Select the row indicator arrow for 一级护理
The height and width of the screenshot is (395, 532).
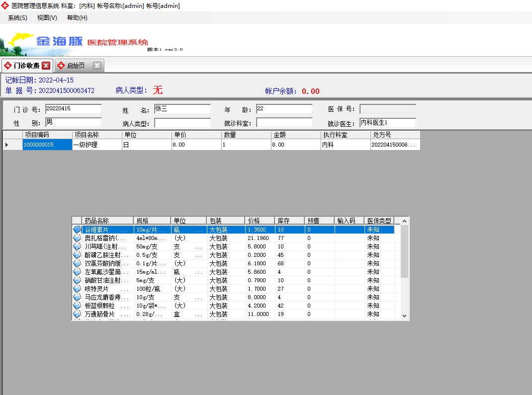[7, 145]
